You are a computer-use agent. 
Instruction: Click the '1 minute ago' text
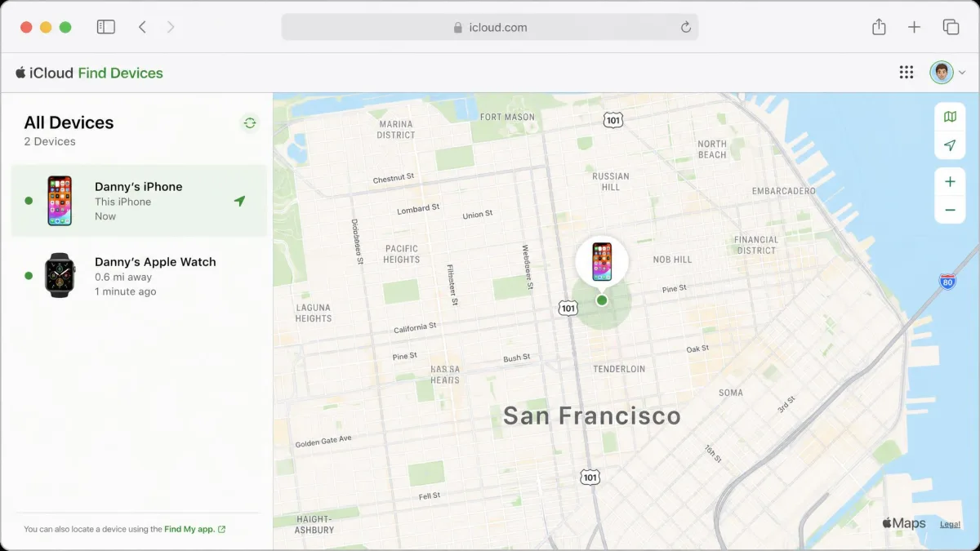click(125, 291)
